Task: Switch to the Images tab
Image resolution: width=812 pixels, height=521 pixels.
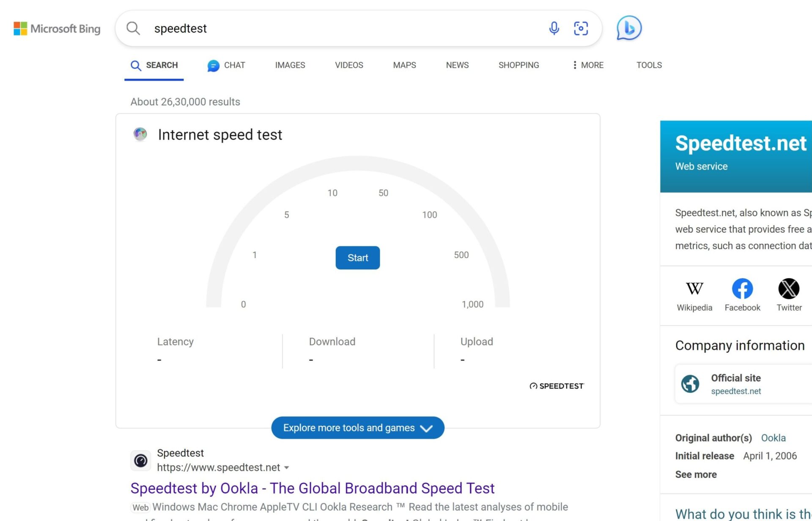Action: click(x=290, y=65)
